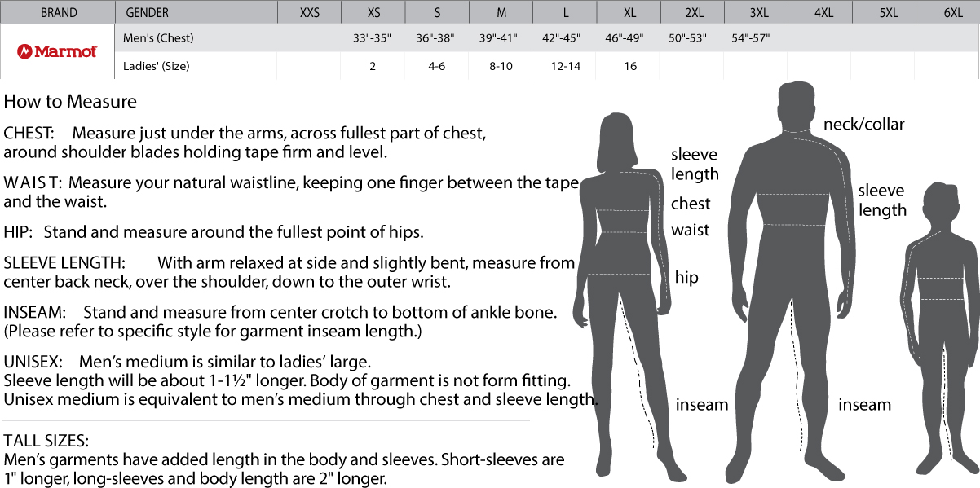The image size is (980, 488).
Task: Click the BRAND column header
Action: pyautogui.click(x=58, y=12)
